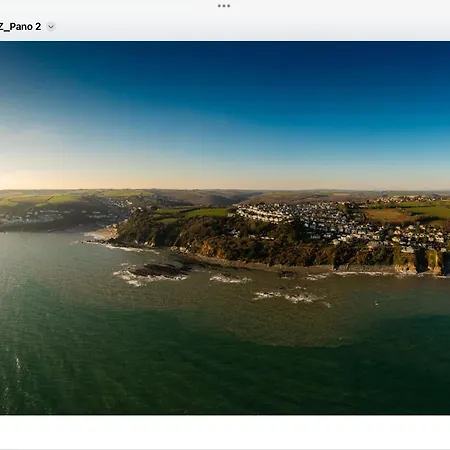Open the three-dot multitasking menu
The height and width of the screenshot is (450, 450).
224,6
